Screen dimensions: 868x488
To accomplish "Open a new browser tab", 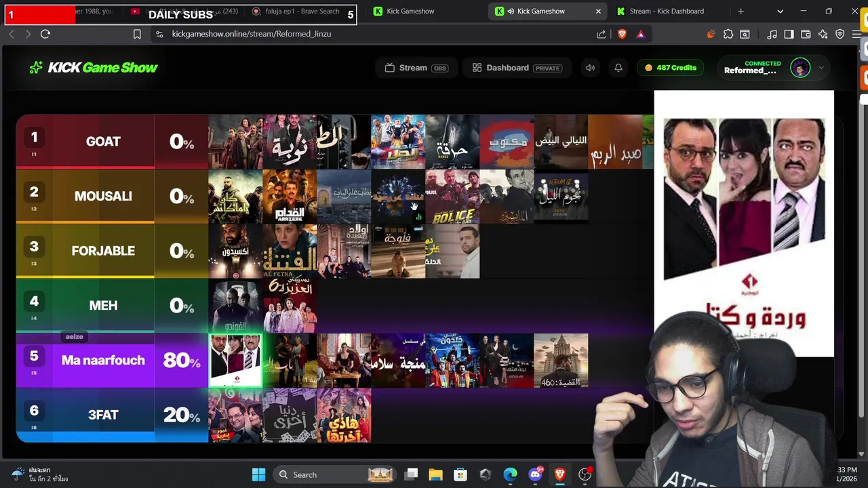I will tap(741, 11).
